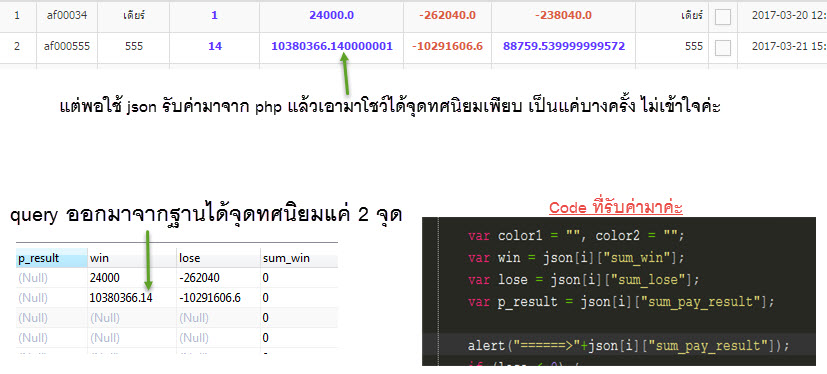Click the 'var color1' code line

tap(576, 235)
